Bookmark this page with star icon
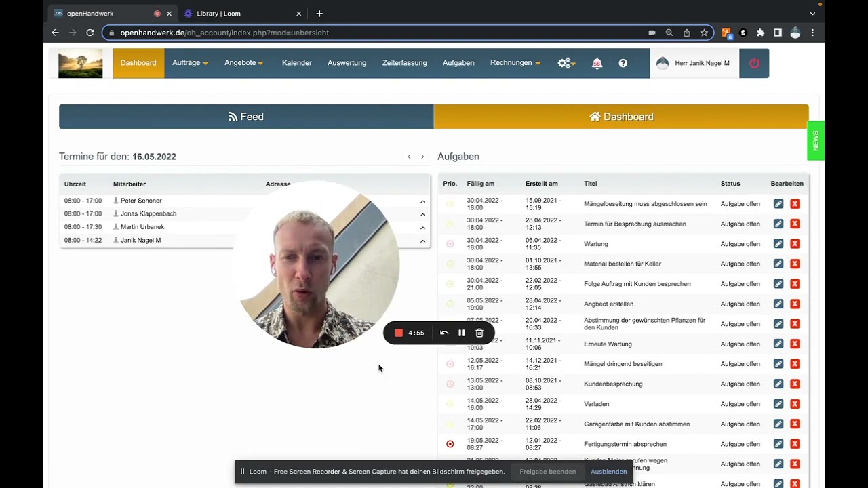 click(704, 33)
